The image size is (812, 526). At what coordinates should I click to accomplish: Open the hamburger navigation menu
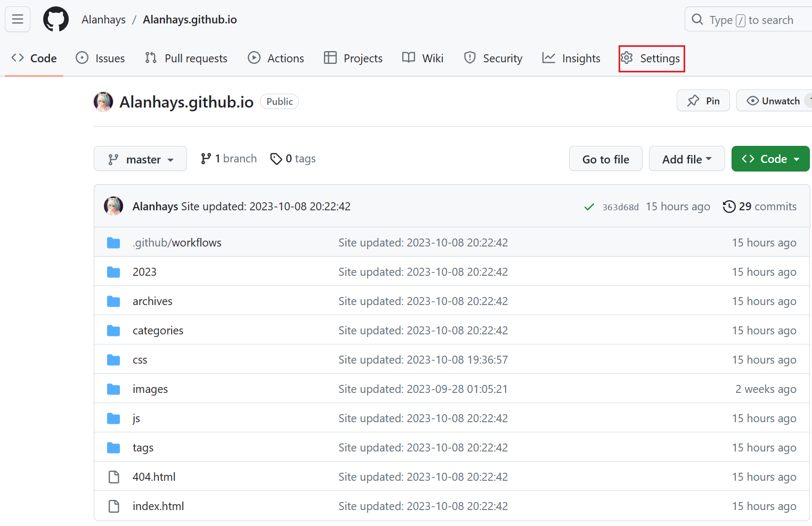click(x=18, y=20)
